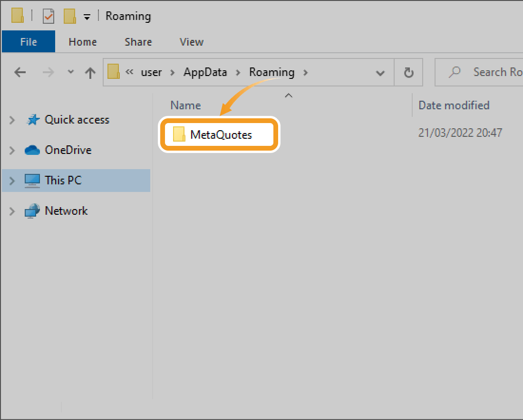This screenshot has width=523, height=420.
Task: Click AppData in the breadcrumb path
Action: tap(205, 72)
